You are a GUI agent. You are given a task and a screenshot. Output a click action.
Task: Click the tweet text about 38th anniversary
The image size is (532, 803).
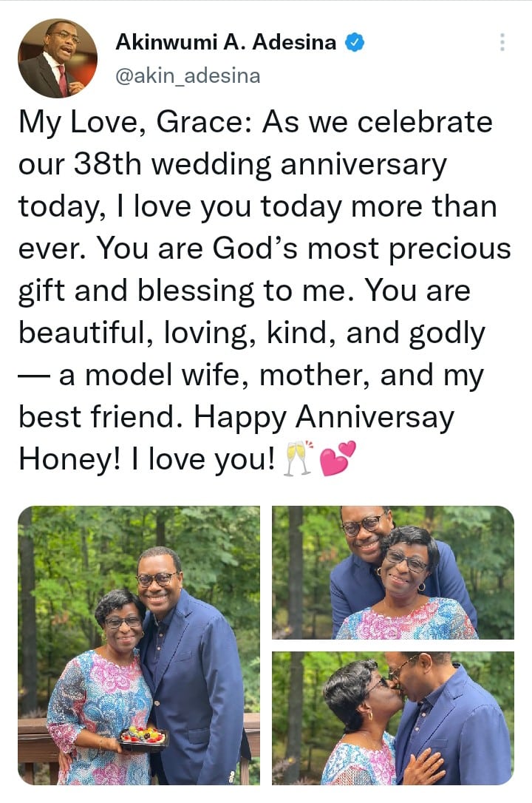click(265, 291)
